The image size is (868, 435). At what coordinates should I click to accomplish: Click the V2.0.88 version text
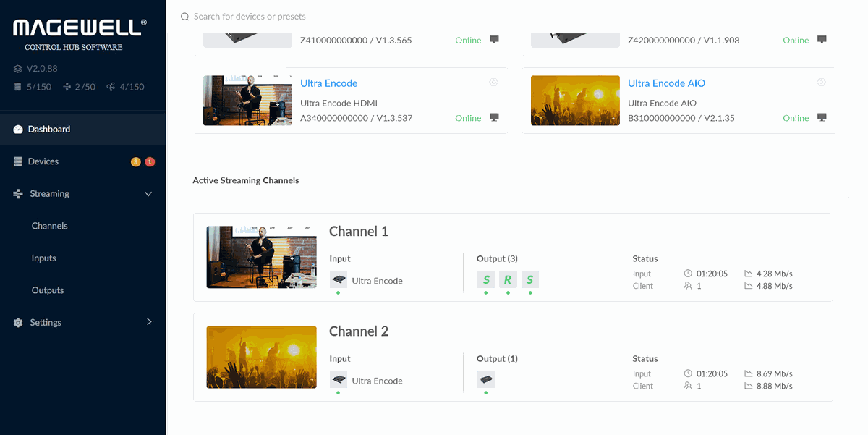42,69
